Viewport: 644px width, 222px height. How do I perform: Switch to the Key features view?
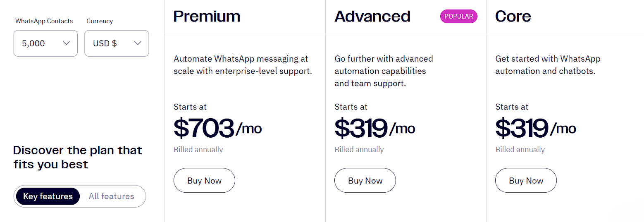tap(48, 196)
